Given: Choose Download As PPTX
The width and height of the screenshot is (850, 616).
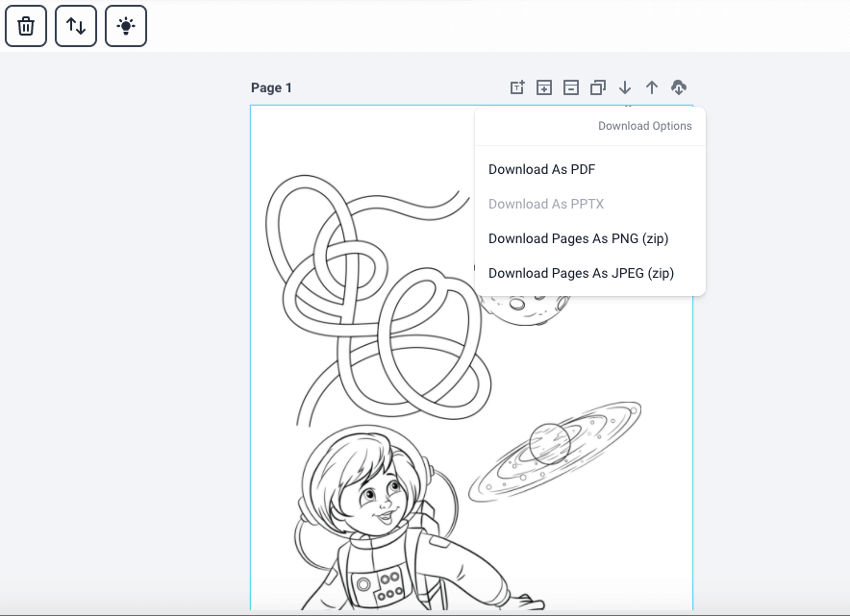Looking at the screenshot, I should 546,205.
